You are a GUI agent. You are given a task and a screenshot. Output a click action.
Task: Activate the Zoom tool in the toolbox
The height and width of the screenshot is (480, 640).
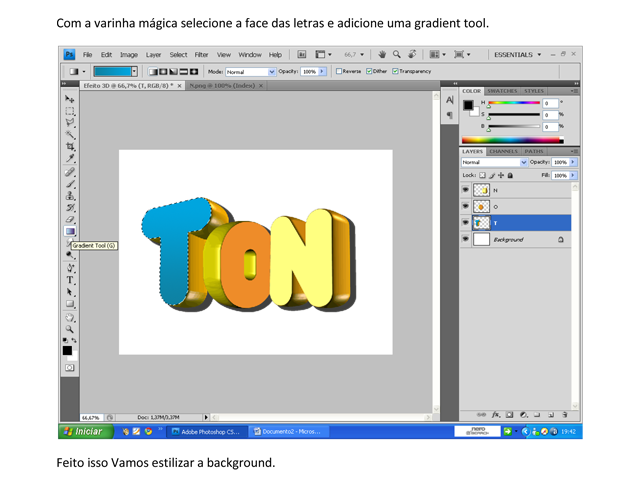(69, 328)
